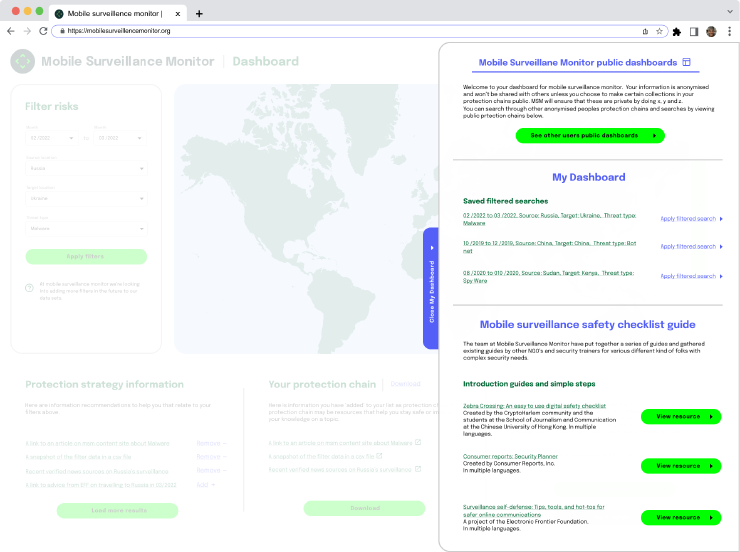
Task: Close My dashboard side panel toggle
Action: click(431, 288)
